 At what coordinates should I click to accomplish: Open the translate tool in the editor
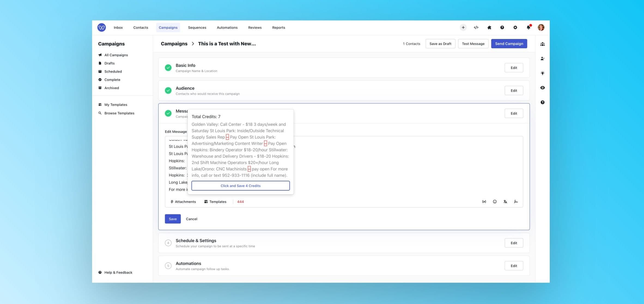506,201
